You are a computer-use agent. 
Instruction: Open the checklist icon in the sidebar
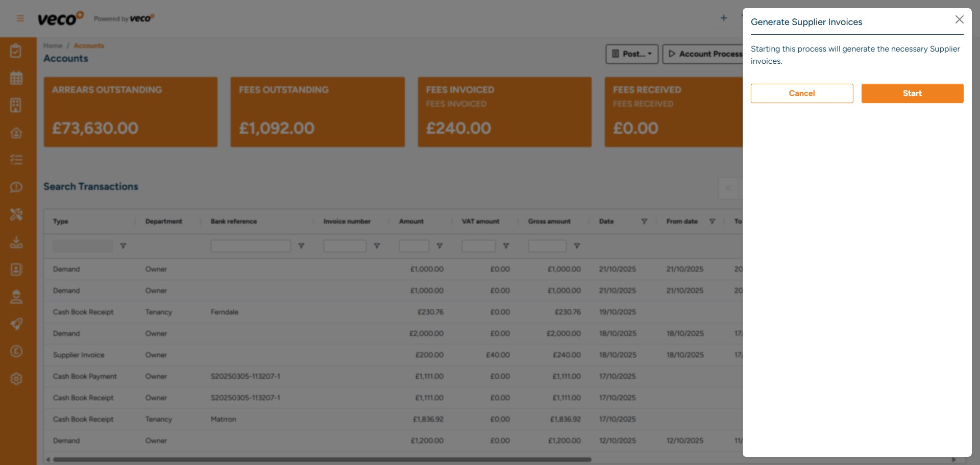(17, 159)
